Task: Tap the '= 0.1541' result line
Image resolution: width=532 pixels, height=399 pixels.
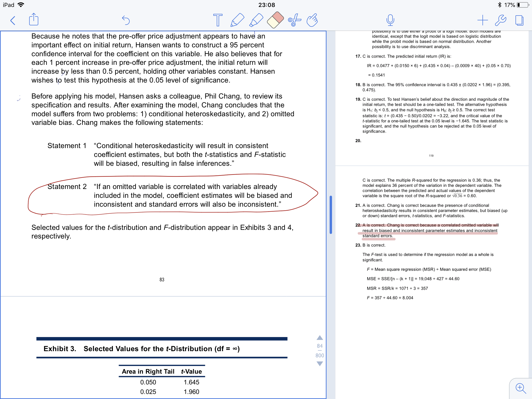Action: pyautogui.click(x=376, y=75)
